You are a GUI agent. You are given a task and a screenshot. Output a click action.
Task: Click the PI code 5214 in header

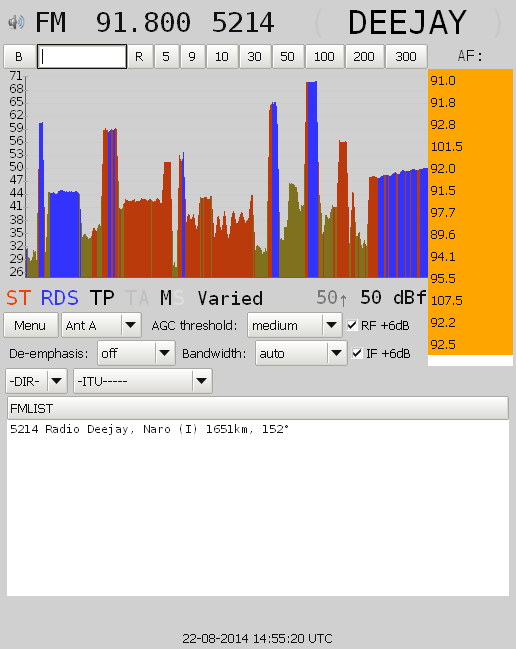pos(243,23)
